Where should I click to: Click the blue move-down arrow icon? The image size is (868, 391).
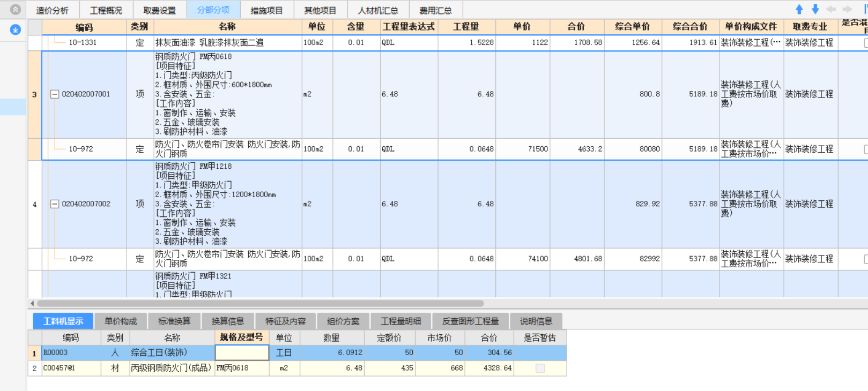coord(815,10)
